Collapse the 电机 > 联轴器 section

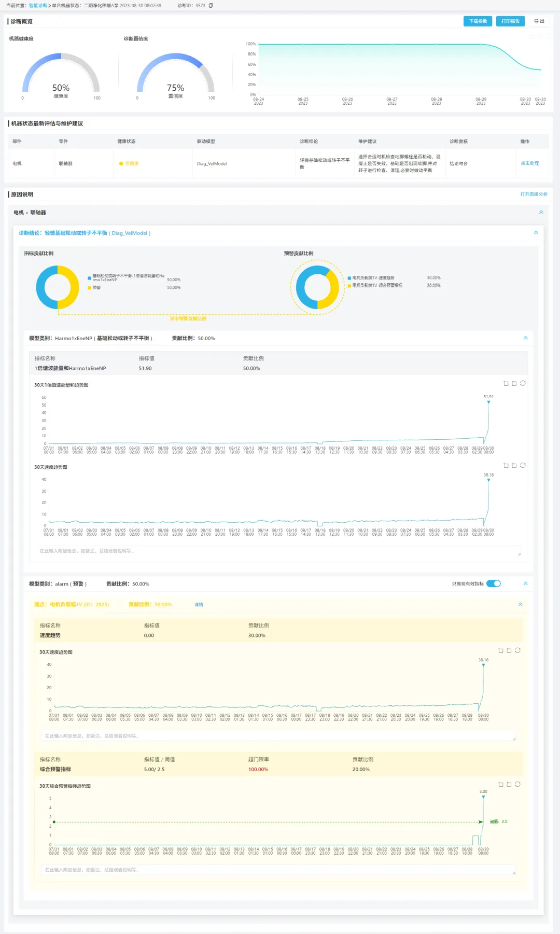pos(541,212)
